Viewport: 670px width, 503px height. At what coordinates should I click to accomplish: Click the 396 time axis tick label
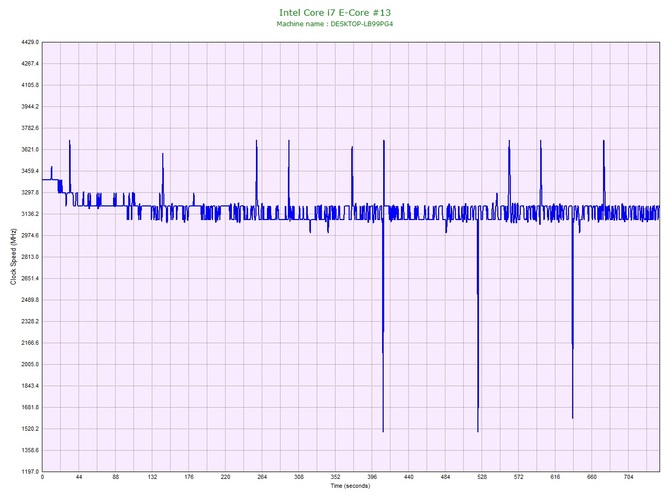coord(372,477)
